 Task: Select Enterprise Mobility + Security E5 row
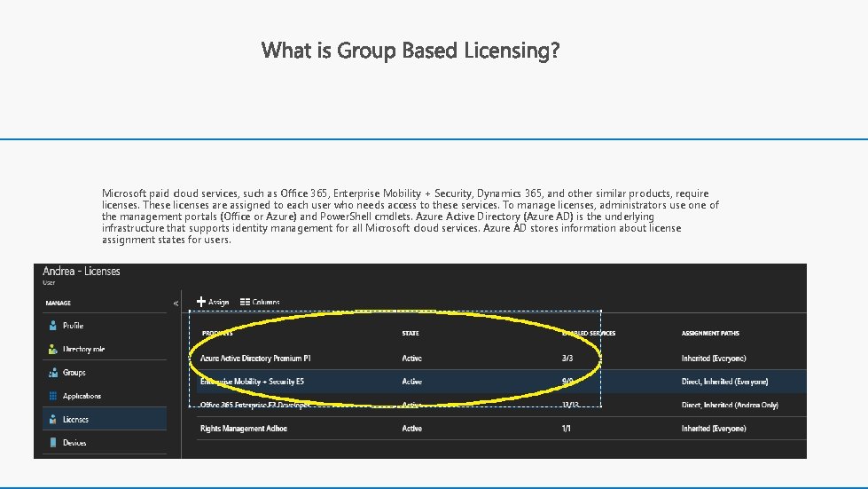(x=502, y=382)
